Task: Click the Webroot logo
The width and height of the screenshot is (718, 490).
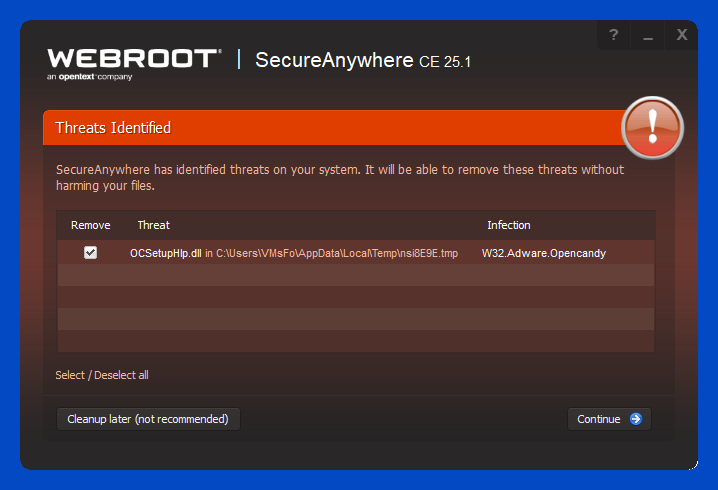Action: (132, 58)
